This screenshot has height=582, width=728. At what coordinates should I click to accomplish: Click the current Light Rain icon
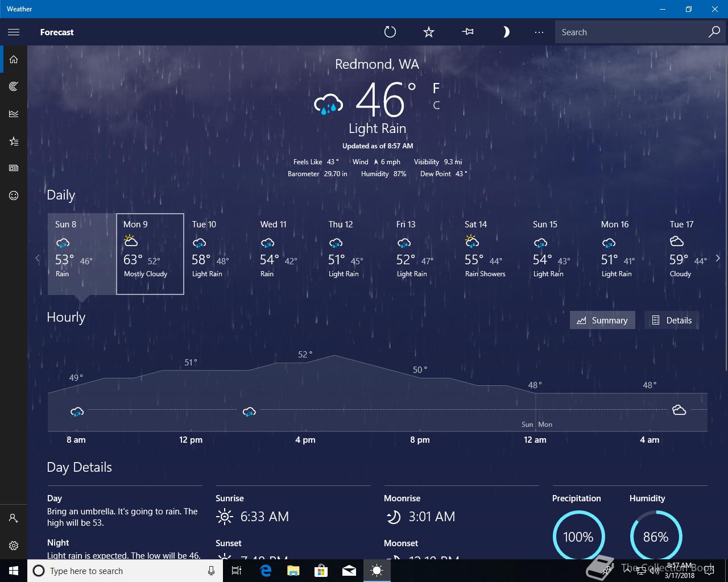(x=329, y=104)
